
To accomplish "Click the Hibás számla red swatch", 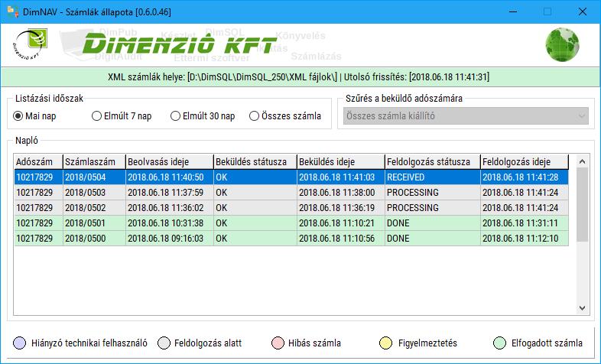I will [278, 343].
